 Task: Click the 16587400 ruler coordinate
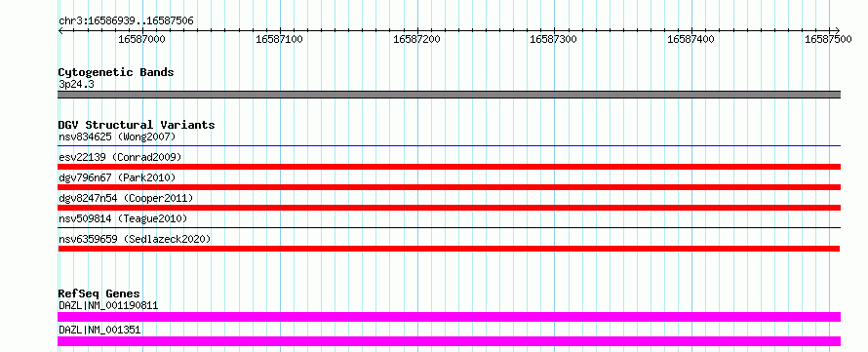coord(690,39)
